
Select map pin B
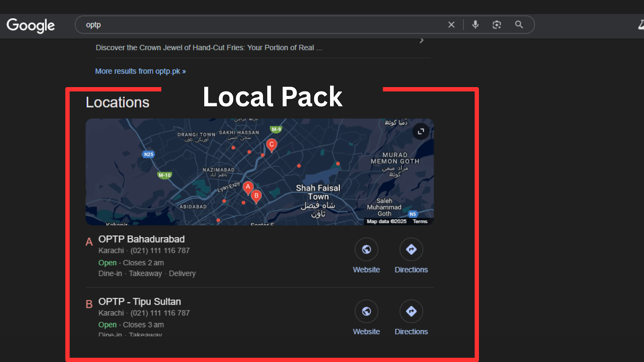(256, 196)
